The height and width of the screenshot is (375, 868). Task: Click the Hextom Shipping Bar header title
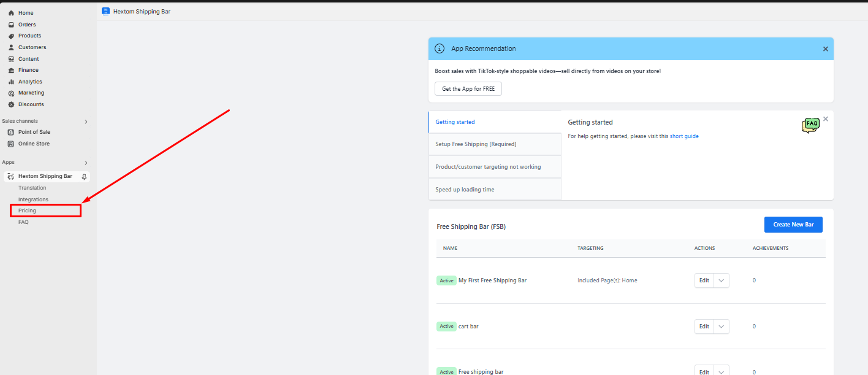(x=142, y=11)
